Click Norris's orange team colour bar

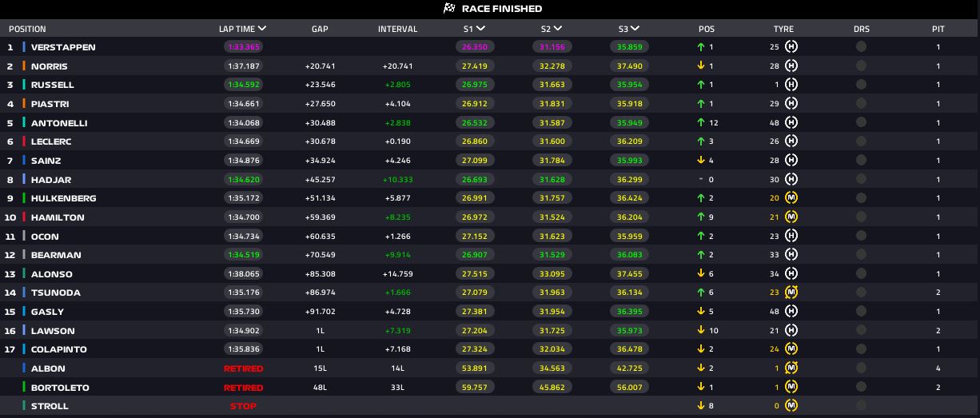24,66
